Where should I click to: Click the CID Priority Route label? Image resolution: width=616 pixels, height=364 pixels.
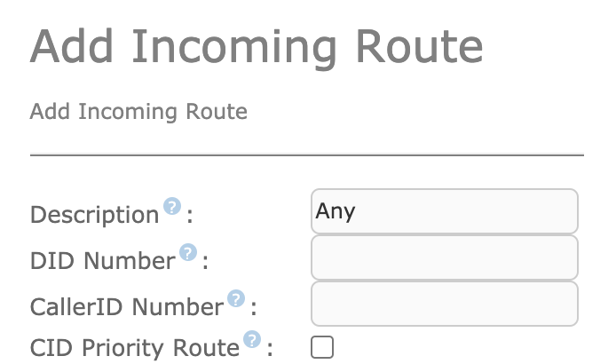[135, 348]
